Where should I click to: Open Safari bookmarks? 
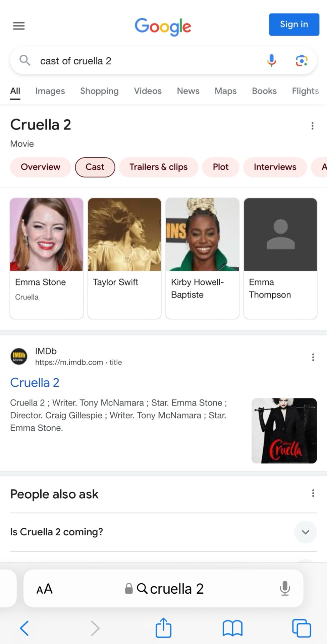(x=232, y=628)
